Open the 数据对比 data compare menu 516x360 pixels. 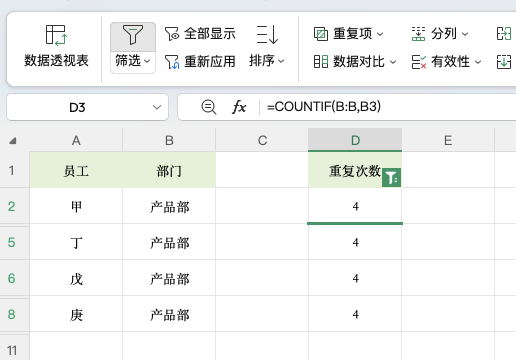click(x=355, y=62)
